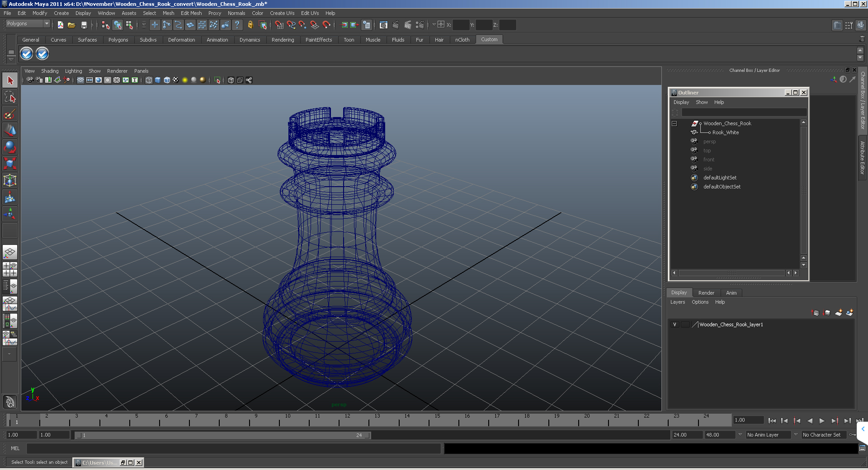Open the Create UVs menu

pyautogui.click(x=282, y=13)
